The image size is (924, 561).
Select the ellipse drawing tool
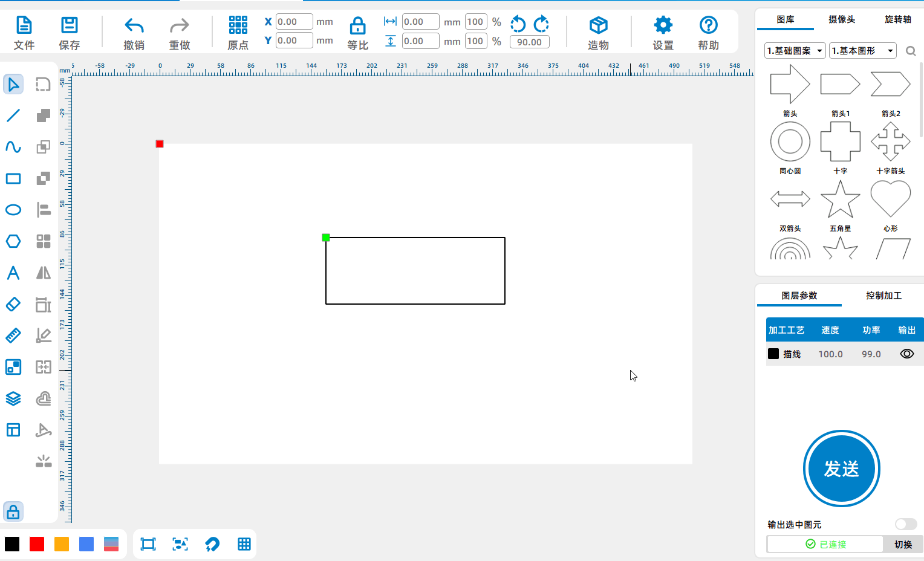pyautogui.click(x=13, y=210)
